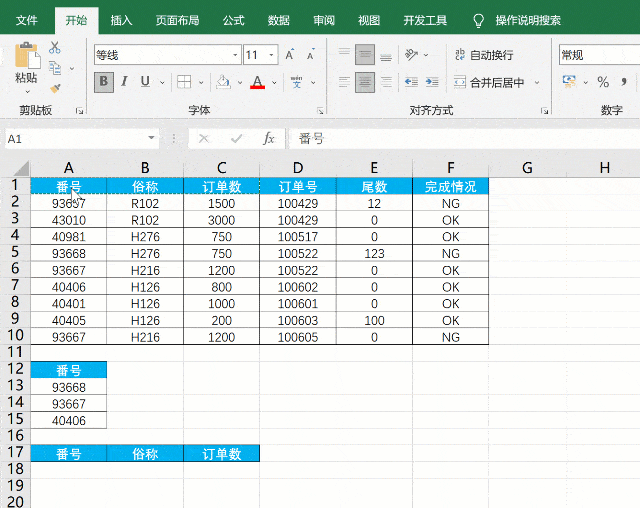Image resolution: width=640 pixels, height=508 pixels.
Task: Toggle center horizontal alignment
Action: coord(365,82)
